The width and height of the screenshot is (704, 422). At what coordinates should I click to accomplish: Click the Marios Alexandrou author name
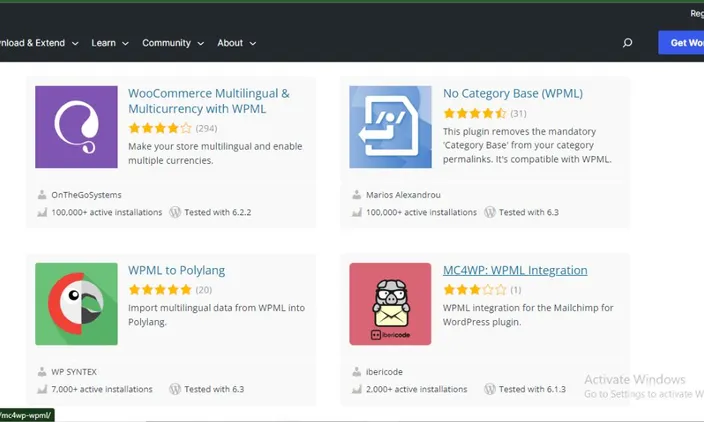(403, 195)
